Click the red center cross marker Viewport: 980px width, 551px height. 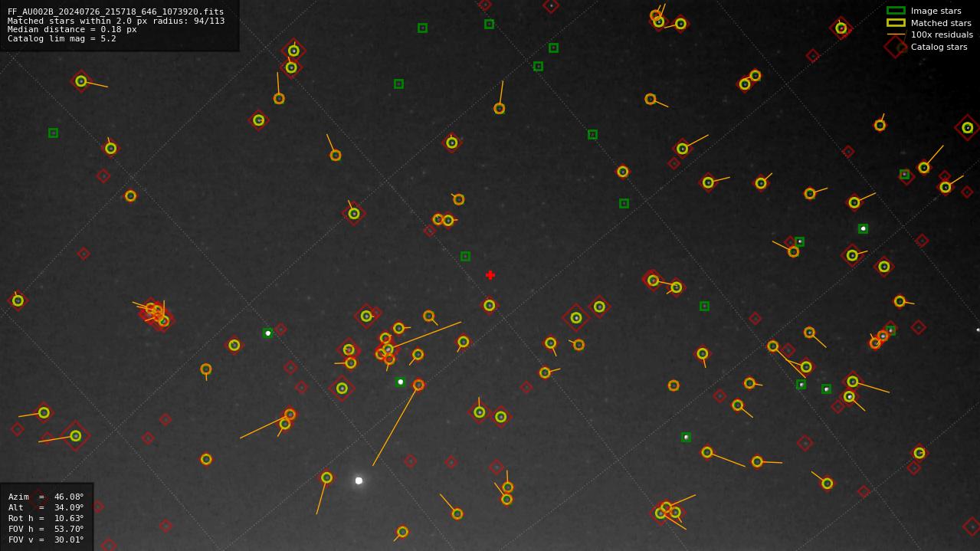490,275
